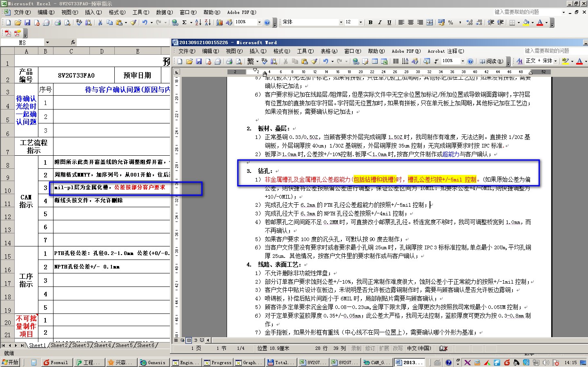Viewport: 588px width, 367px height.
Task: Click the Word Insert Table icon
Action: click(x=374, y=61)
